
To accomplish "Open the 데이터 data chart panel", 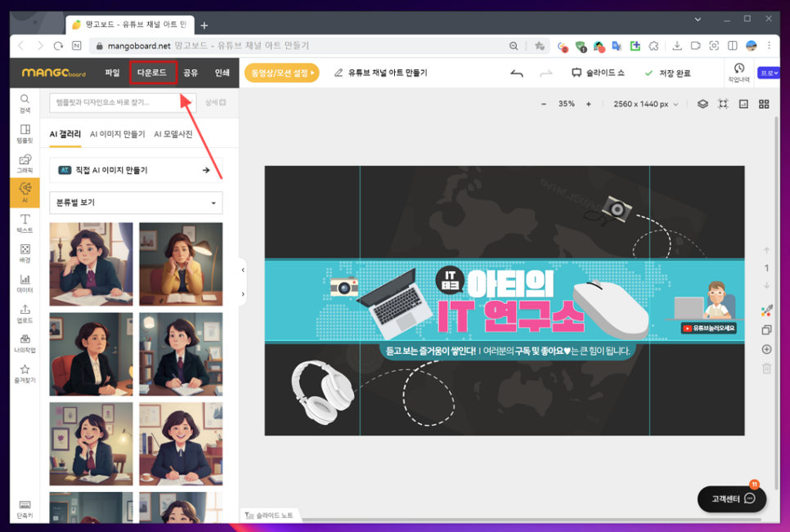I will (25, 284).
